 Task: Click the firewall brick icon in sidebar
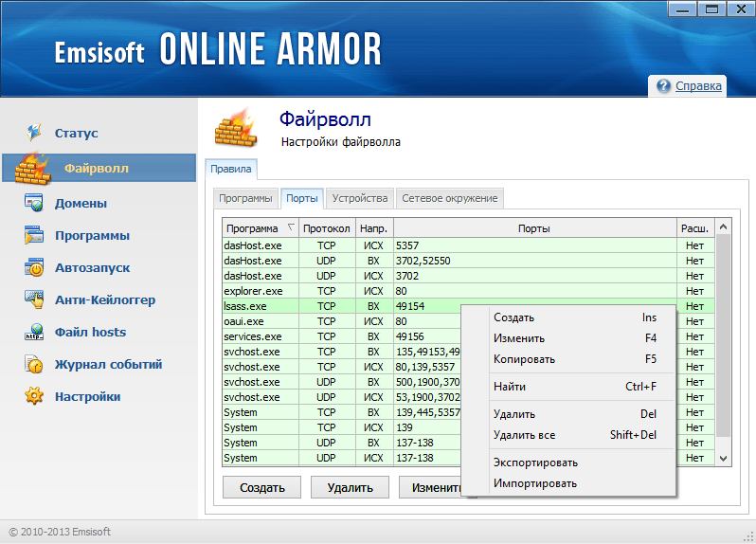[32, 169]
